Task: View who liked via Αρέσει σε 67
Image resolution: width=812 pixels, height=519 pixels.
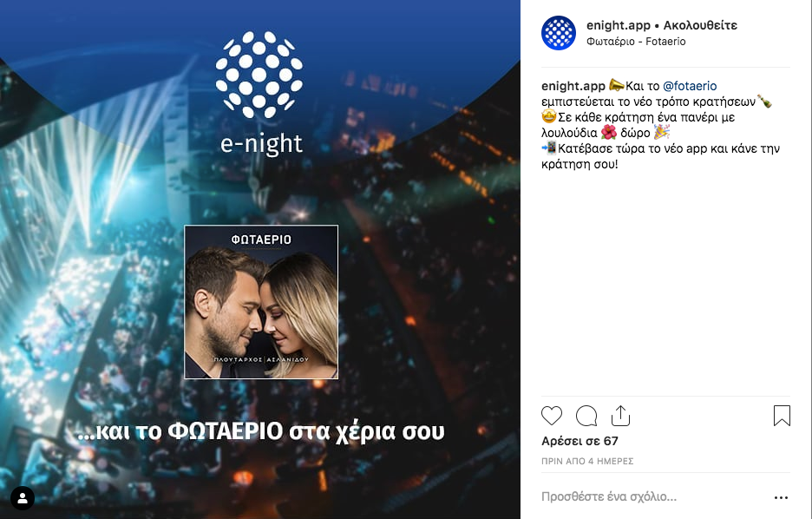Action: click(x=580, y=441)
